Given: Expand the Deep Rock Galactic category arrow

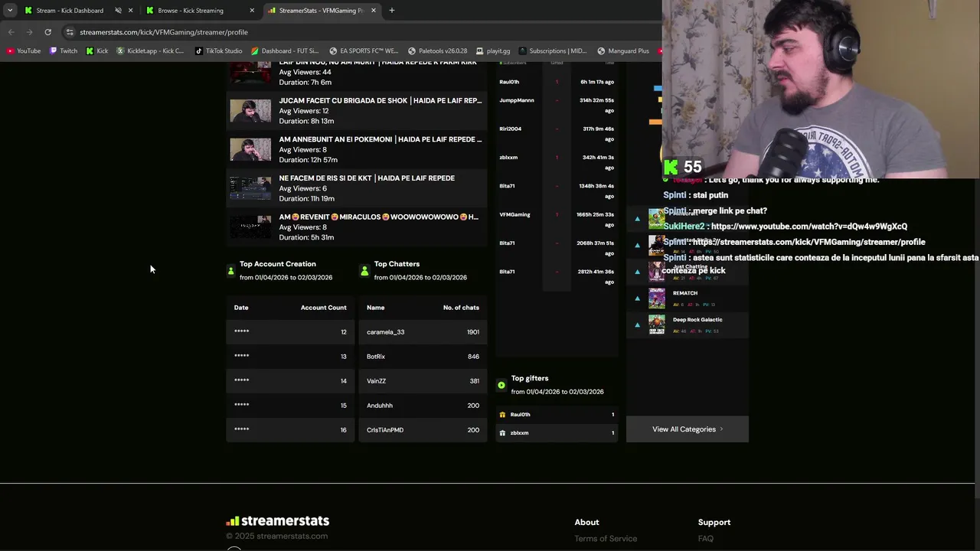Looking at the screenshot, I should click(x=637, y=325).
